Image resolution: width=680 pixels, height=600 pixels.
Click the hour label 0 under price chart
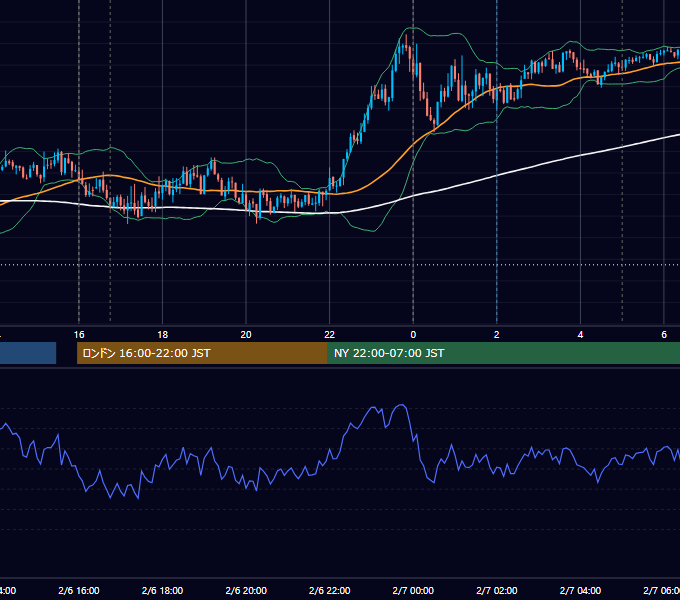tap(413, 335)
